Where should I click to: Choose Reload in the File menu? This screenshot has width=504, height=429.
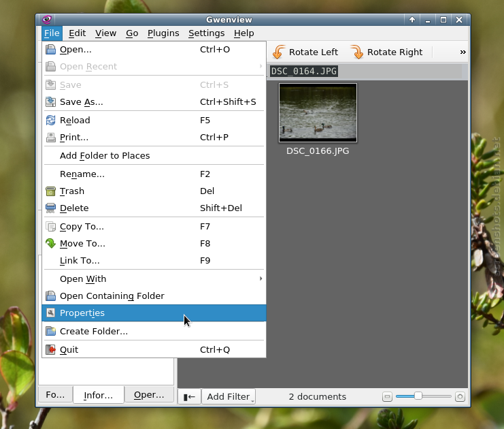154,121
